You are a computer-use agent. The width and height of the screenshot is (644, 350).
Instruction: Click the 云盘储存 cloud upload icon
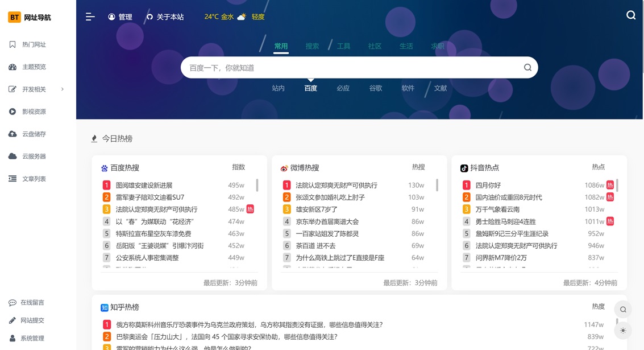pyautogui.click(x=13, y=134)
